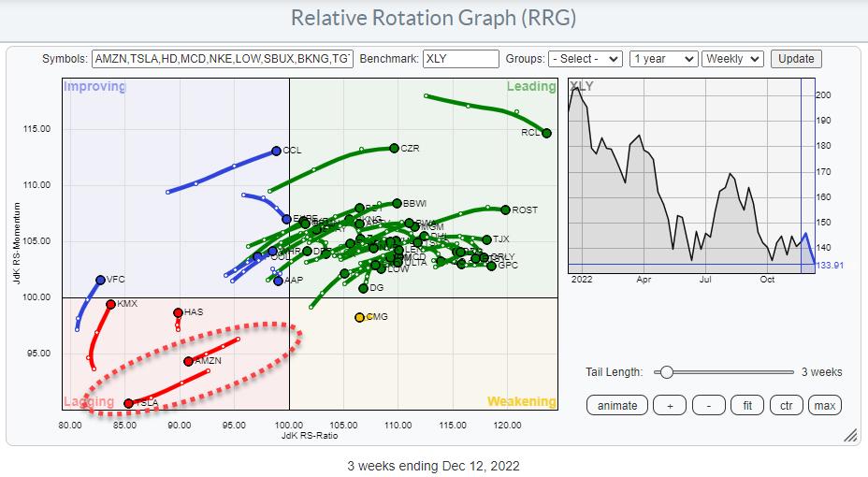Expand the 1 year period dropdown
Viewport: 868px width, 477px height.
[x=663, y=59]
